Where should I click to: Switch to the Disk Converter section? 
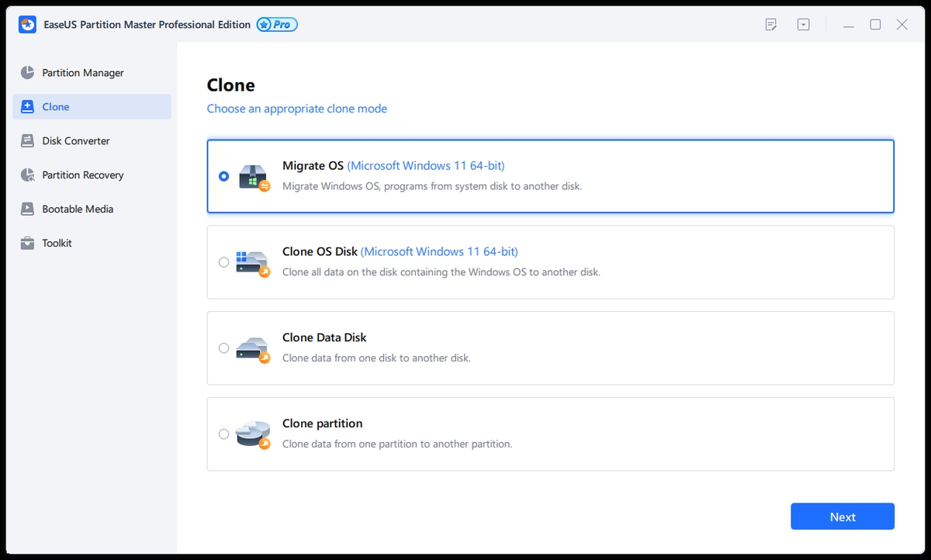pos(76,141)
